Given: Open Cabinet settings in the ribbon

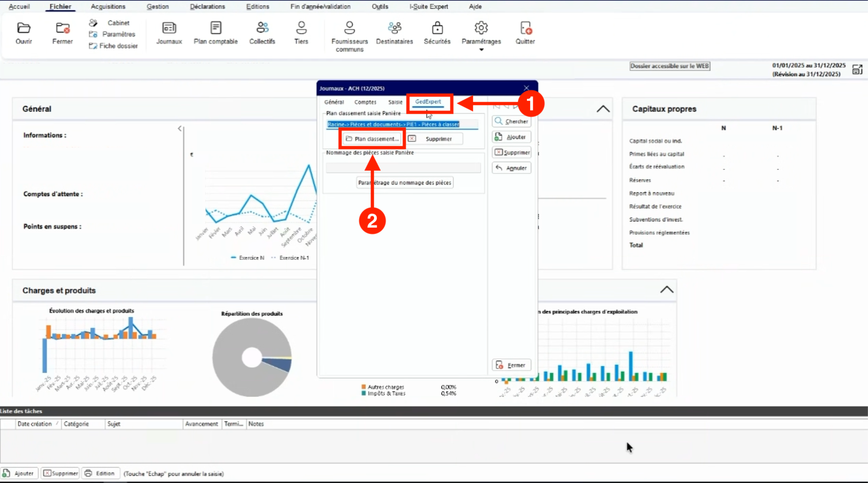Looking at the screenshot, I should click(x=110, y=23).
